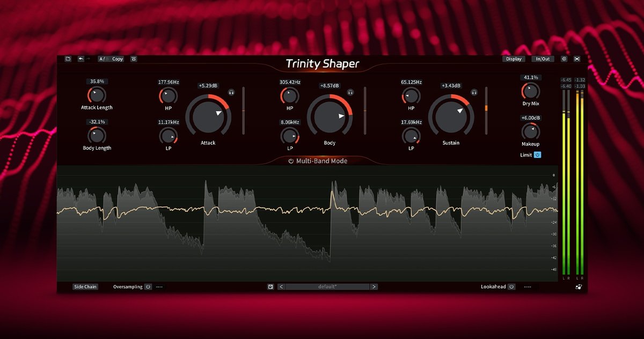Image resolution: width=644 pixels, height=339 pixels.
Task: Click the 177.96Hz HP frequency value
Action: coord(169,82)
